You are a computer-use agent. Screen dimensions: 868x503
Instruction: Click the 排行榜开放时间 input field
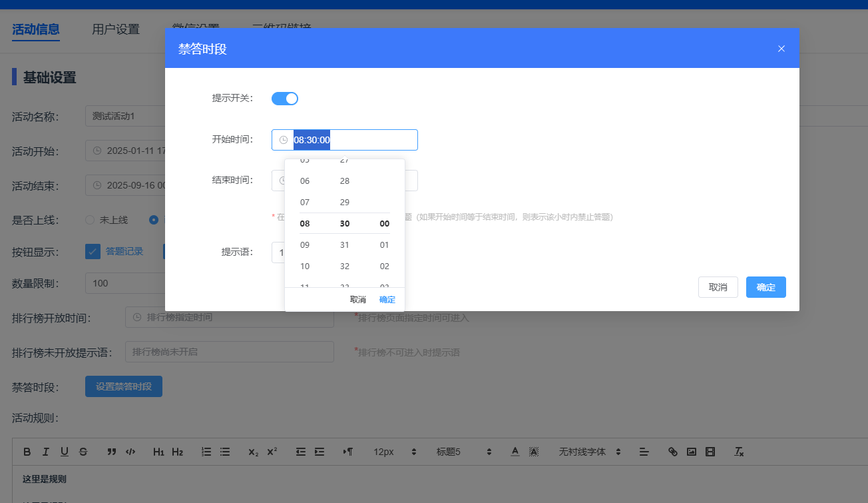tap(230, 317)
